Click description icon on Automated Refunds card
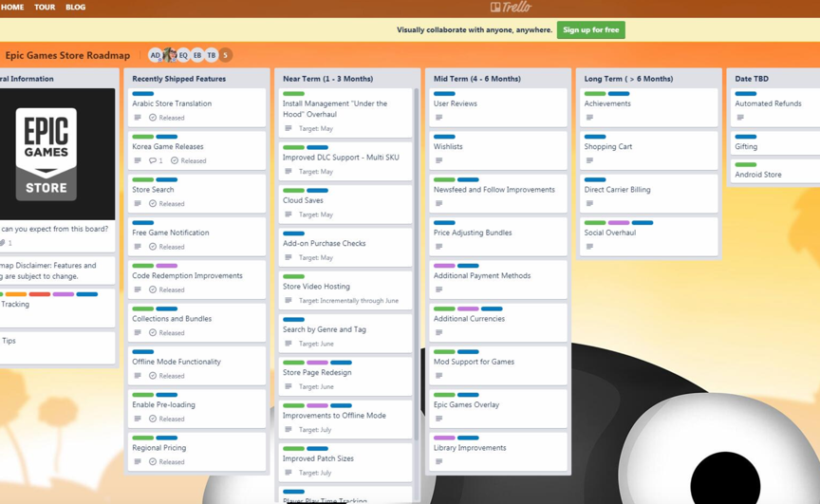Image resolution: width=820 pixels, height=504 pixels. [740, 118]
